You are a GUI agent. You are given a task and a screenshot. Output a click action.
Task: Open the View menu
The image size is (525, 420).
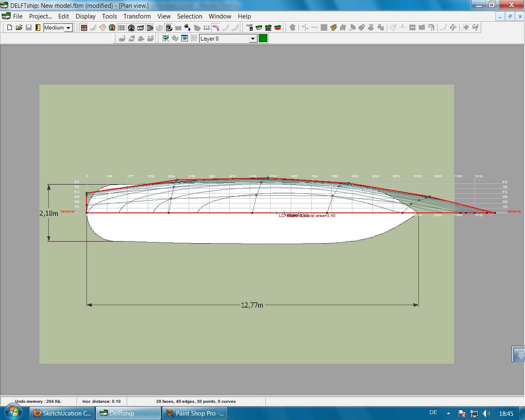(x=164, y=16)
